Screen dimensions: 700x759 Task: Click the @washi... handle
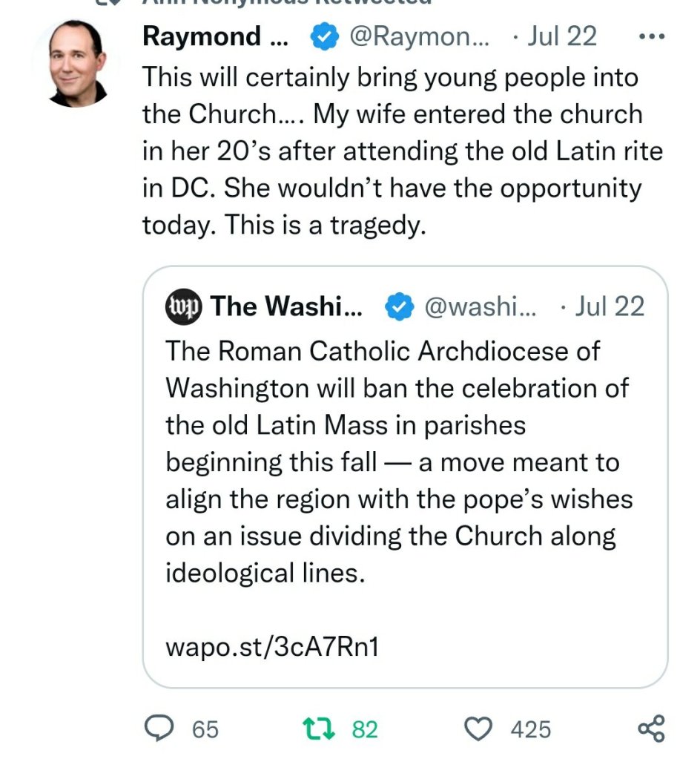tap(481, 306)
